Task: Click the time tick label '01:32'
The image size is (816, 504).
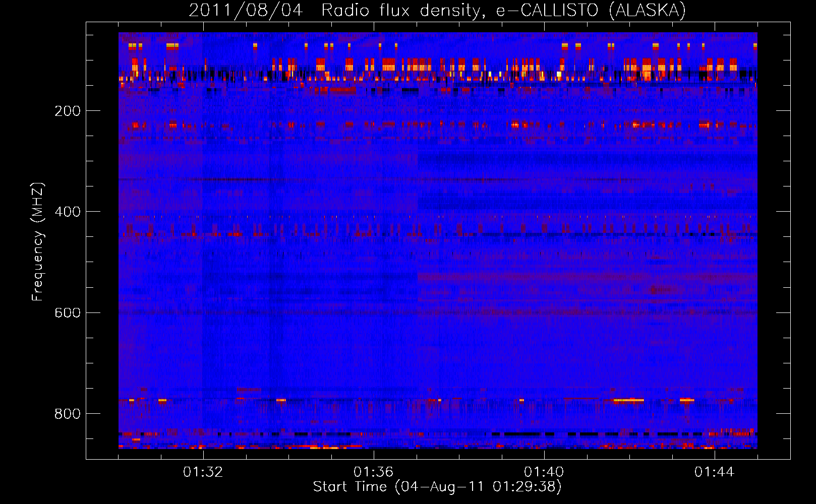Action: tap(203, 472)
